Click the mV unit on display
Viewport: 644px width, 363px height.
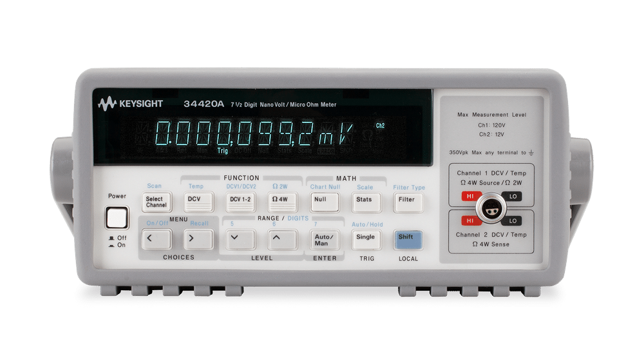pos(336,133)
